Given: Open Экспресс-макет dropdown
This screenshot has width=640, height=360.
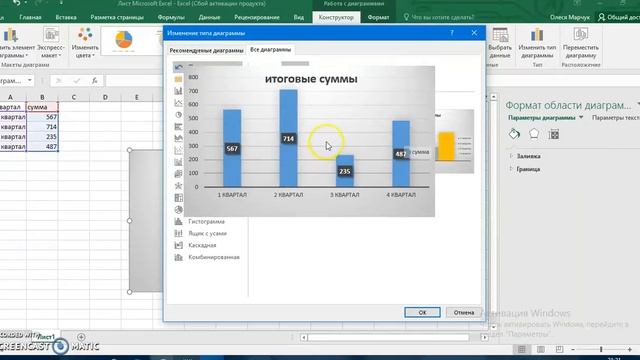Looking at the screenshot, I should [51, 43].
